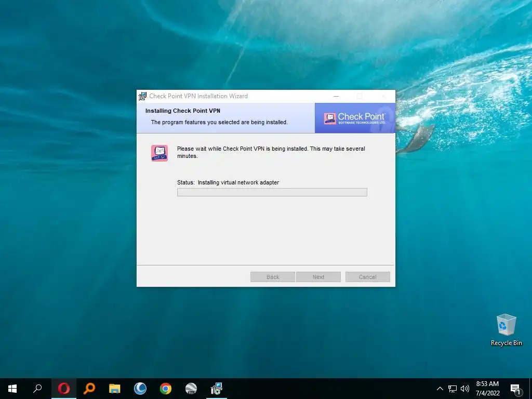Open the notification center icon
Viewport: 532px width, 399px height.
pos(515,389)
